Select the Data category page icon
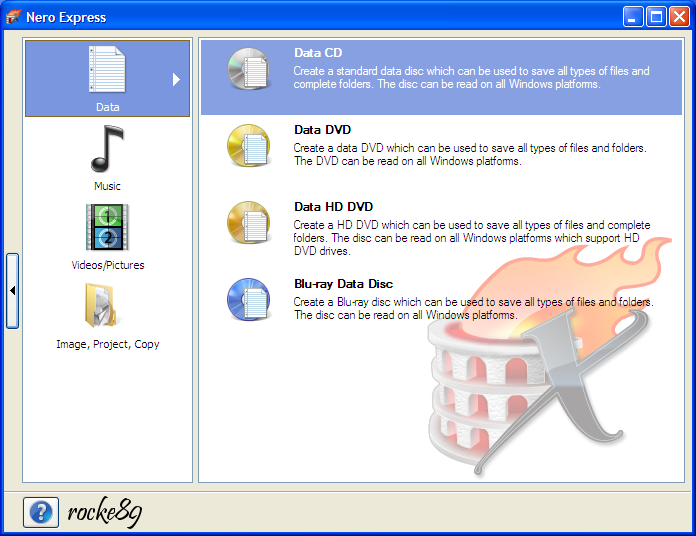696x536 pixels. point(107,69)
